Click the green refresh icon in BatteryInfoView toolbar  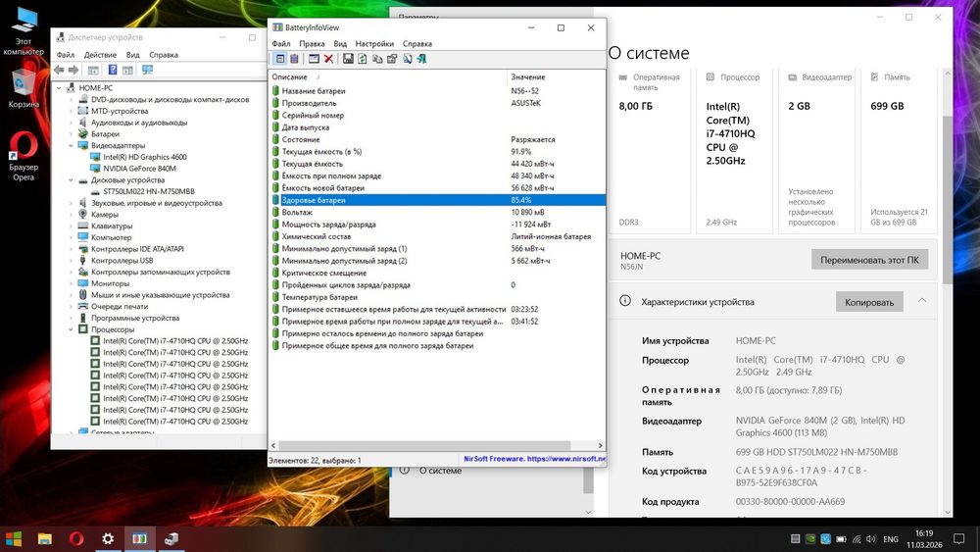(362, 59)
